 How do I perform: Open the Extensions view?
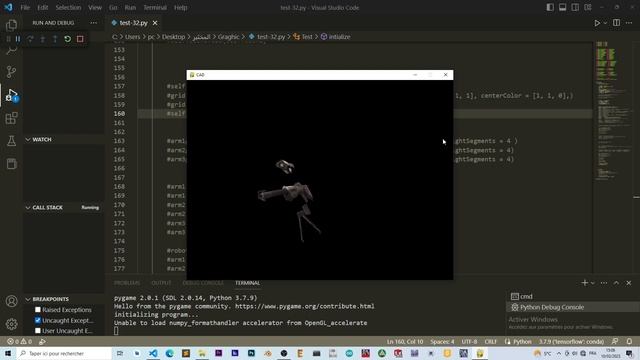tap(11, 118)
